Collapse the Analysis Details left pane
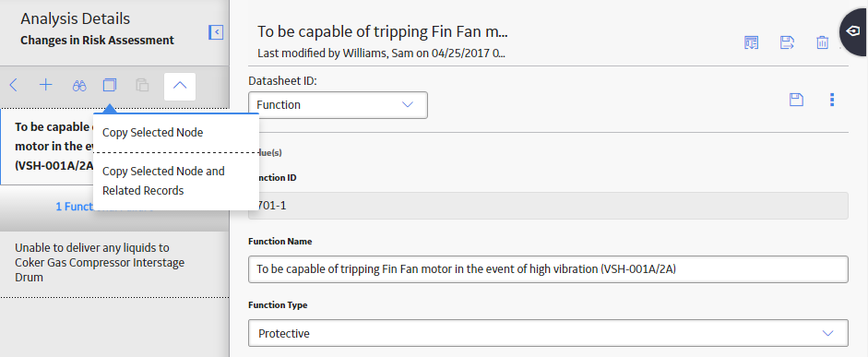This screenshot has width=868, height=357. pyautogui.click(x=216, y=32)
